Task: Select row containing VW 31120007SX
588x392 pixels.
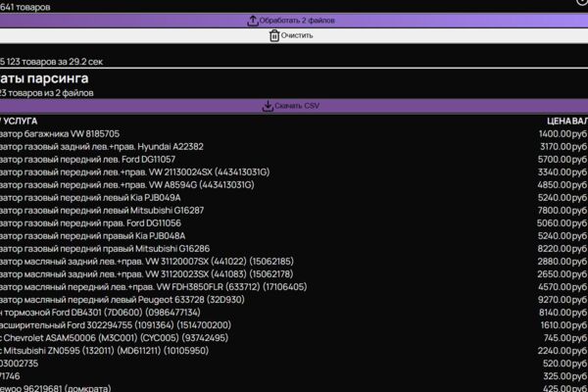Action: (294, 262)
